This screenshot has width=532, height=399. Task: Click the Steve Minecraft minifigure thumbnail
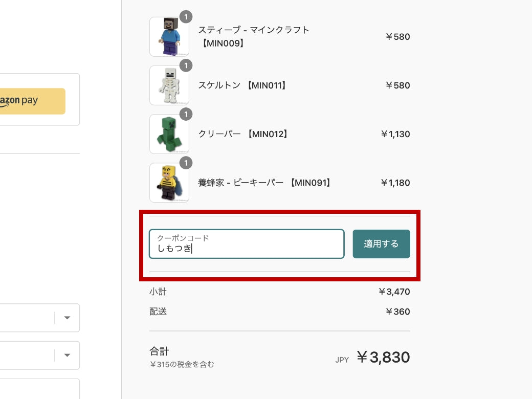[169, 37]
